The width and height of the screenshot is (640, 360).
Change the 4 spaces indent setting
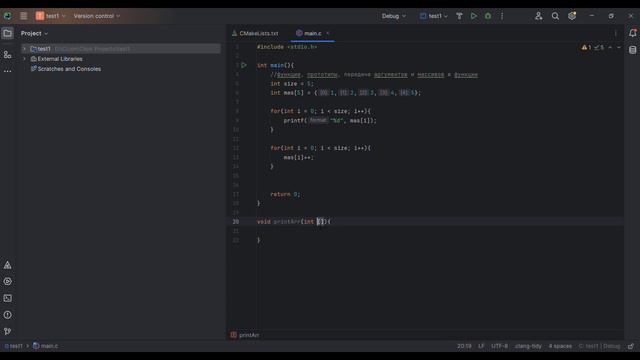pyautogui.click(x=560, y=346)
